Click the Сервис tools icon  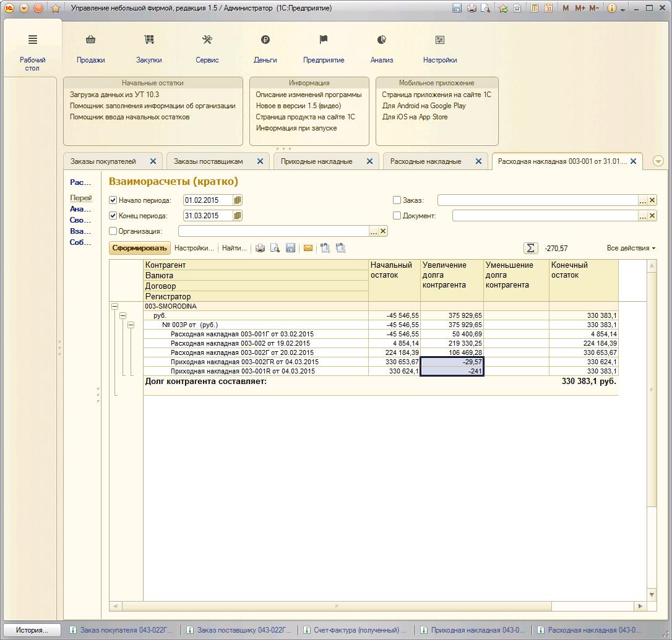[x=207, y=40]
